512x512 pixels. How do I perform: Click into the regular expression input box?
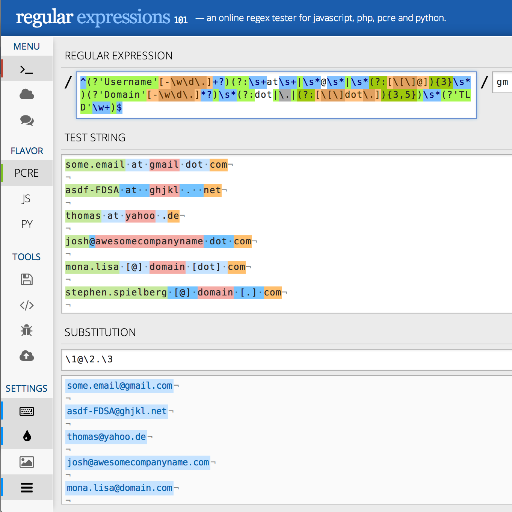(x=276, y=95)
